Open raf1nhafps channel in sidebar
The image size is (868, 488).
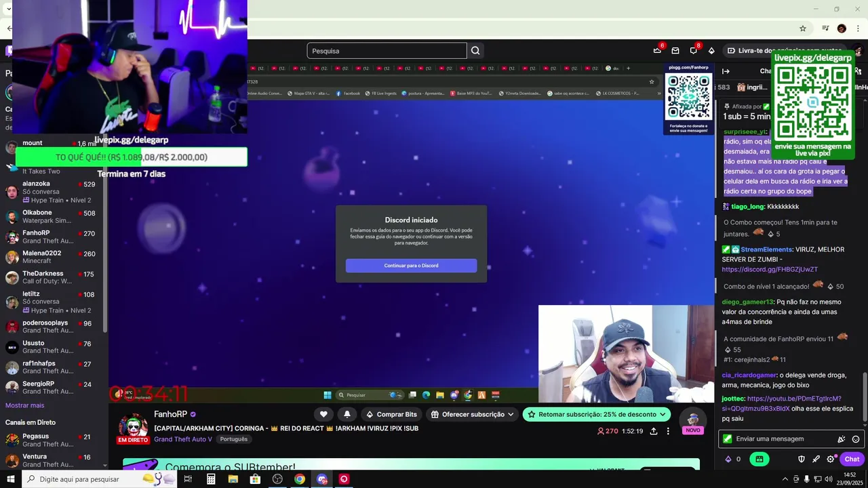[x=53, y=367]
